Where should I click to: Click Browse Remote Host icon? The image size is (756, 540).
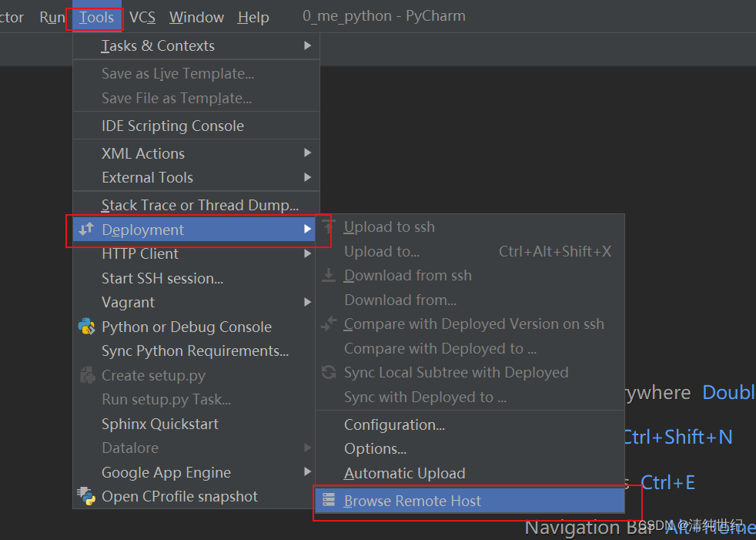pyautogui.click(x=329, y=499)
